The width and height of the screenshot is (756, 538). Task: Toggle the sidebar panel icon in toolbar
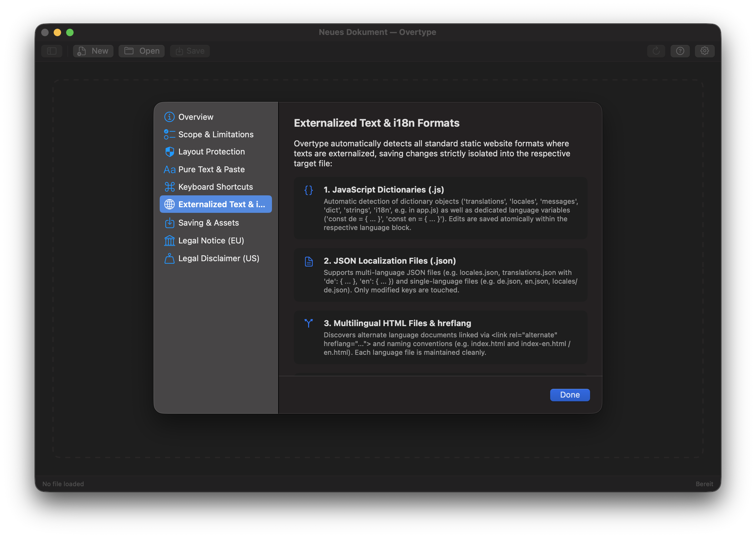point(52,51)
